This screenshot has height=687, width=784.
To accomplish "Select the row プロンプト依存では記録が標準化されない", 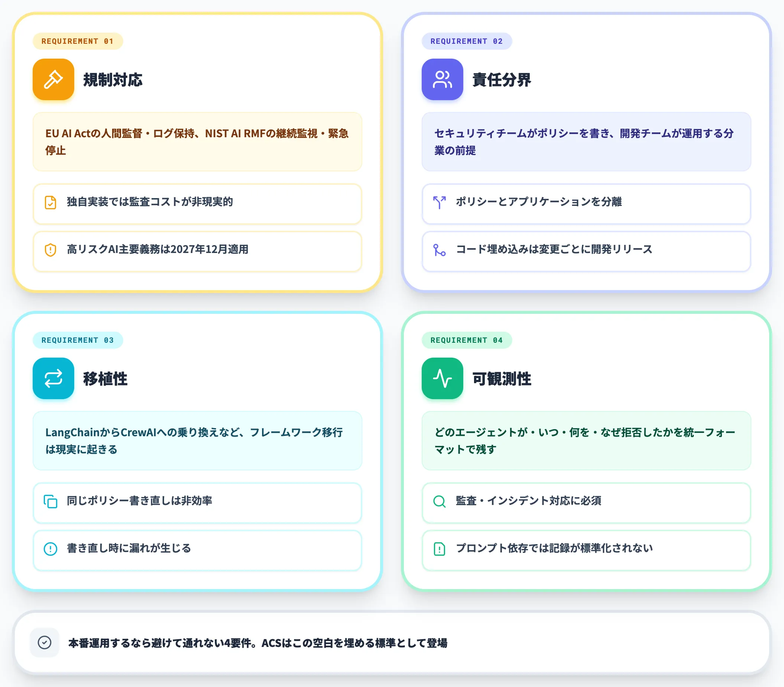I will pos(587,550).
